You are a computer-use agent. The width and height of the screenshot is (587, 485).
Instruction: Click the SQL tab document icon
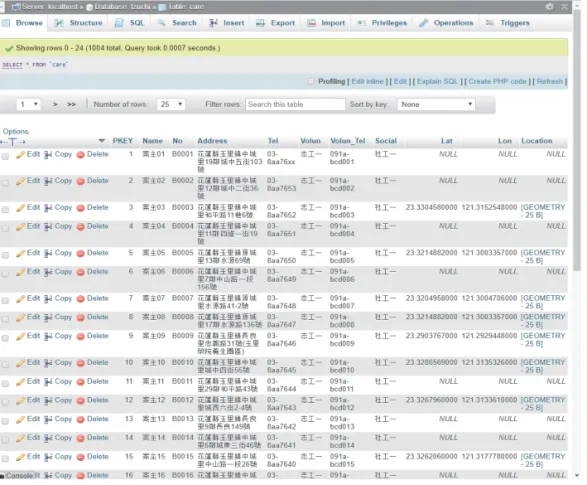click(x=119, y=23)
